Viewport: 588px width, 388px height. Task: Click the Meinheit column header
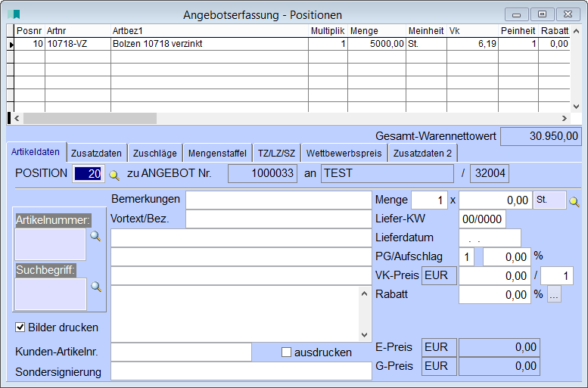426,31
